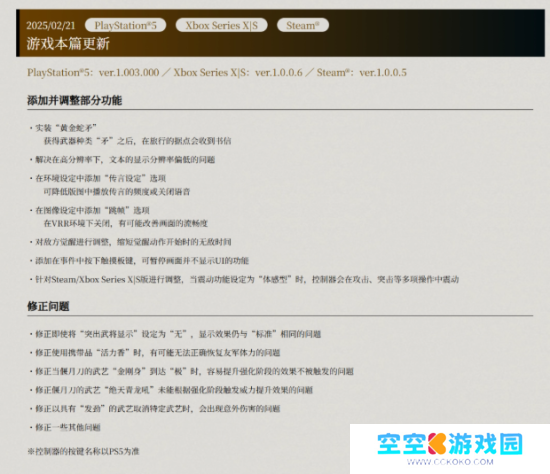Select the Steam® platform tag
550x474 pixels.
[303, 25]
